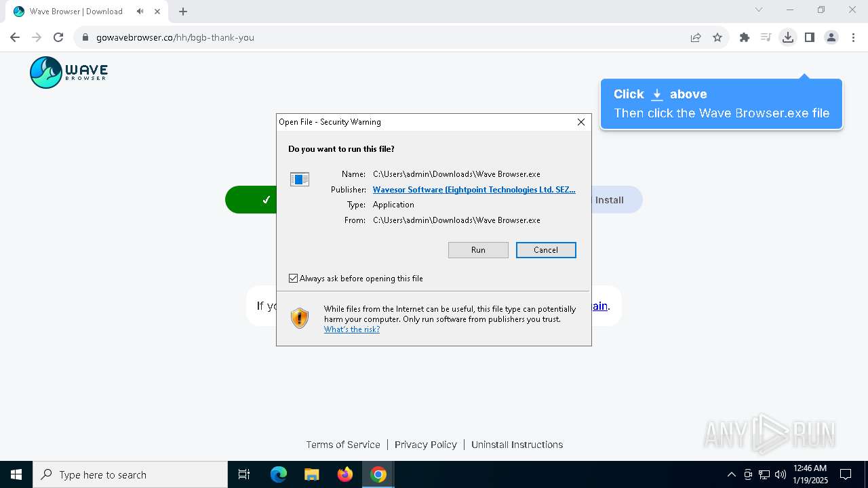Switch to Chrome on taskbar
The height and width of the screenshot is (488, 868).
coord(378,474)
